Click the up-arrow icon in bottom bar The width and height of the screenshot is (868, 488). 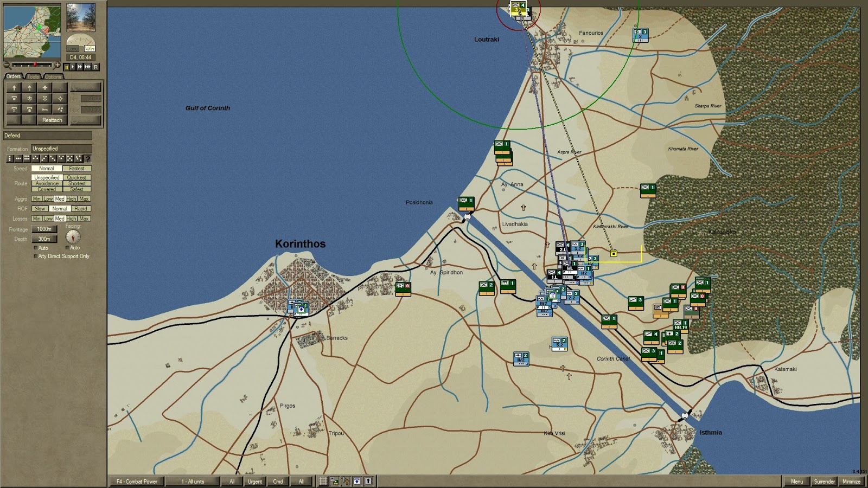point(368,481)
